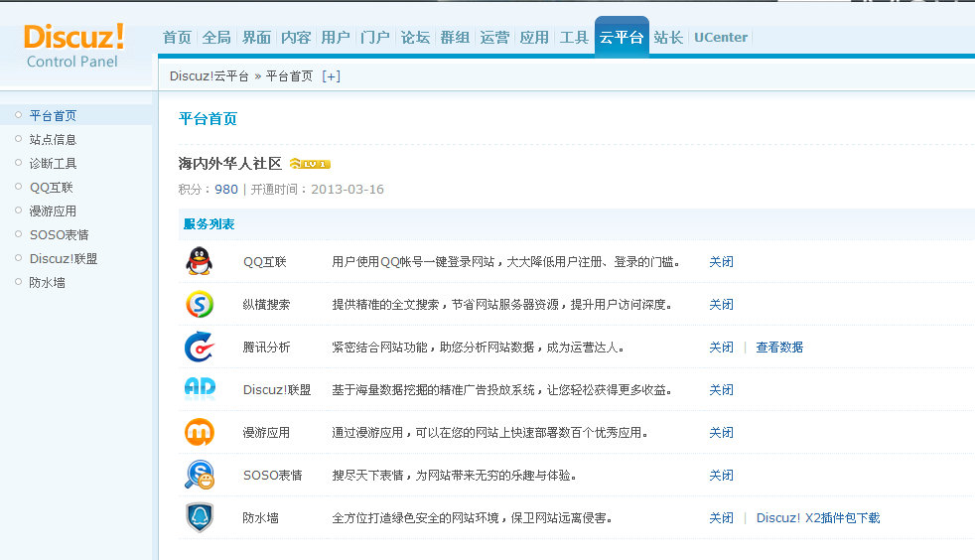
Task: Open the 门户 top menu
Action: 375,38
